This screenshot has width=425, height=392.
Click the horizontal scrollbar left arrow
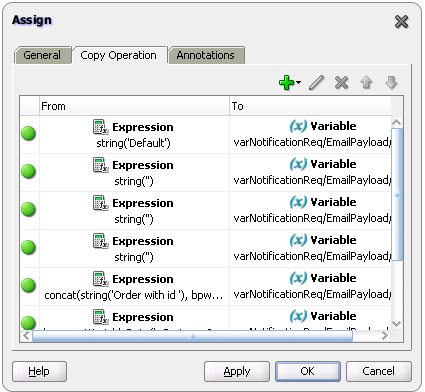click(x=26, y=336)
